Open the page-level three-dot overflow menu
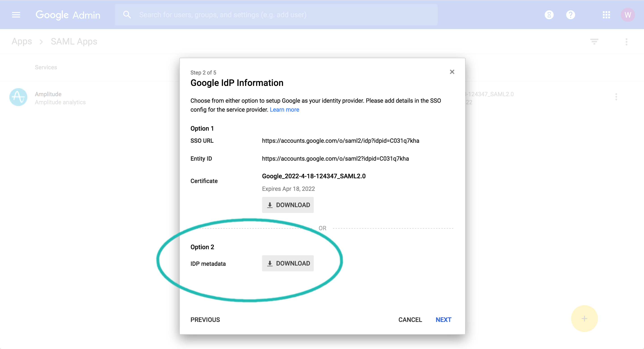Image resolution: width=644 pixels, height=349 pixels. [x=626, y=42]
